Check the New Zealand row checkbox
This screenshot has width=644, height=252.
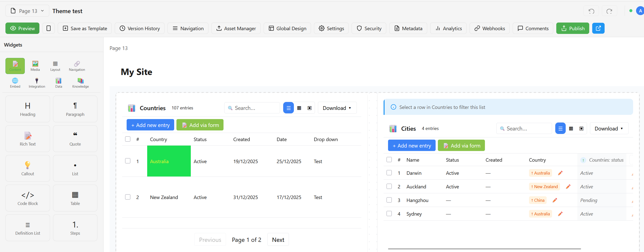pyautogui.click(x=128, y=197)
